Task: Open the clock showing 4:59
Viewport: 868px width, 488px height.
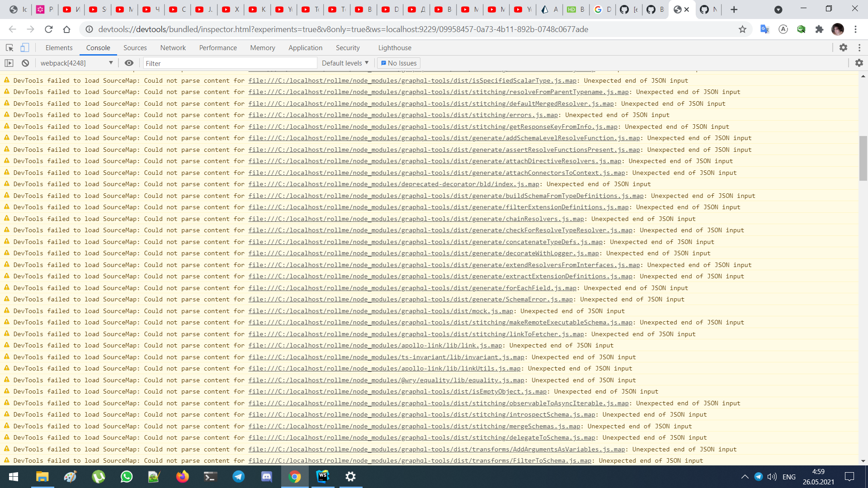Action: [818, 472]
